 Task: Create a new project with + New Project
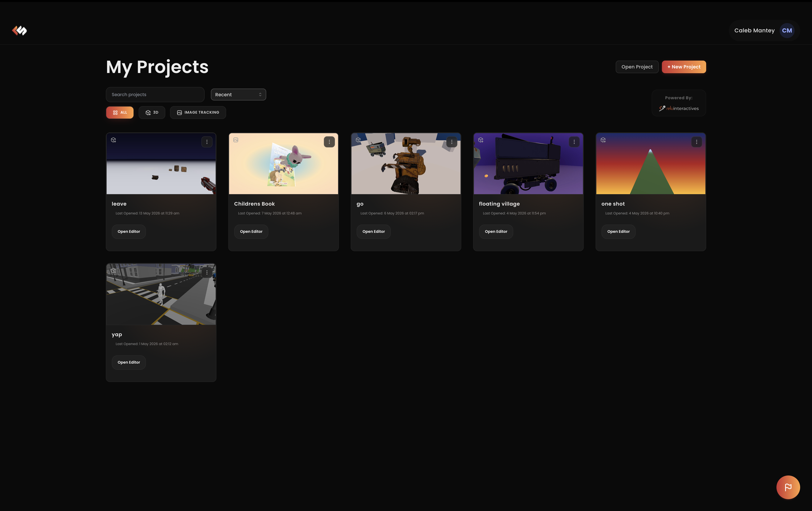point(683,67)
